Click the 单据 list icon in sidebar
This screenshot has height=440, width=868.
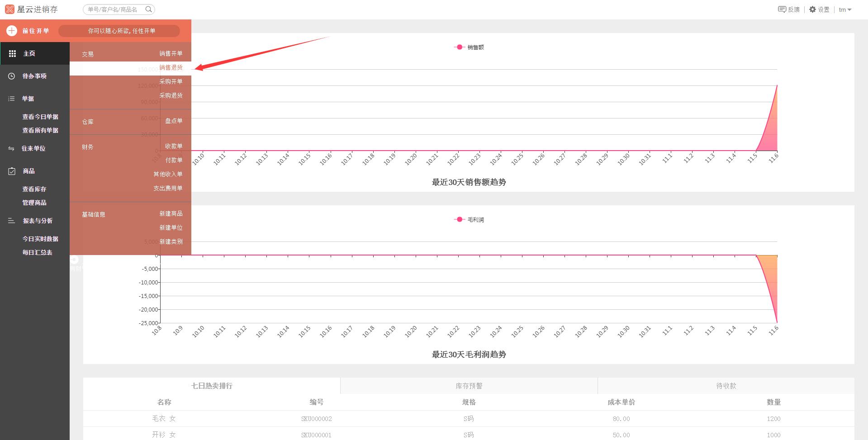click(x=12, y=99)
